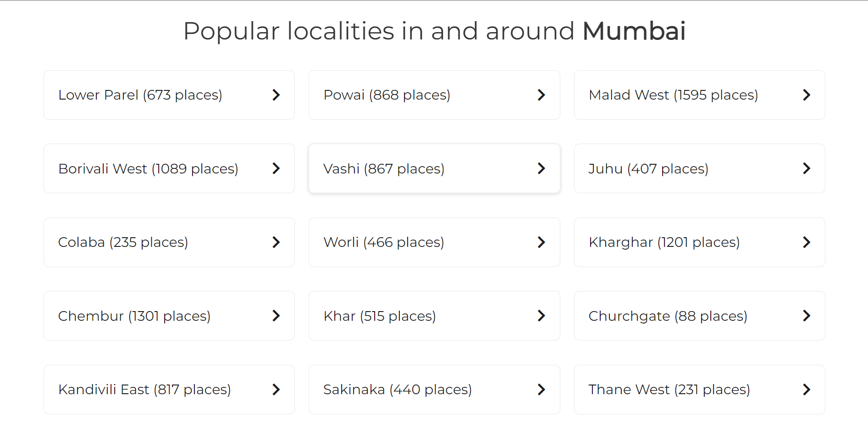868x424 pixels.
Task: Select the Malad West card
Action: (698, 95)
